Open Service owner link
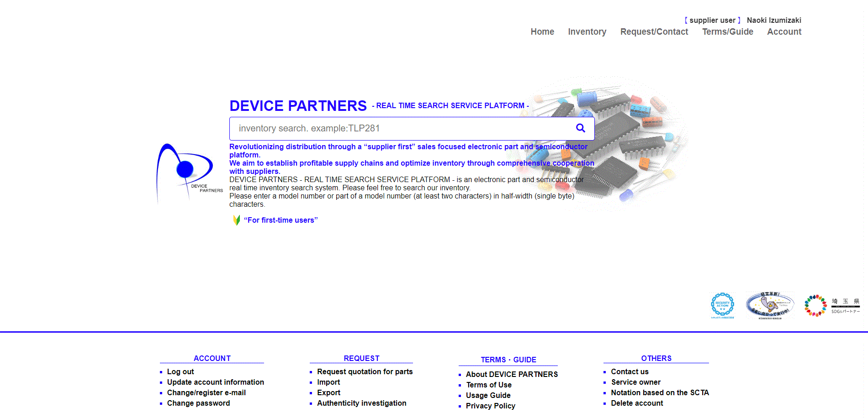 636,382
